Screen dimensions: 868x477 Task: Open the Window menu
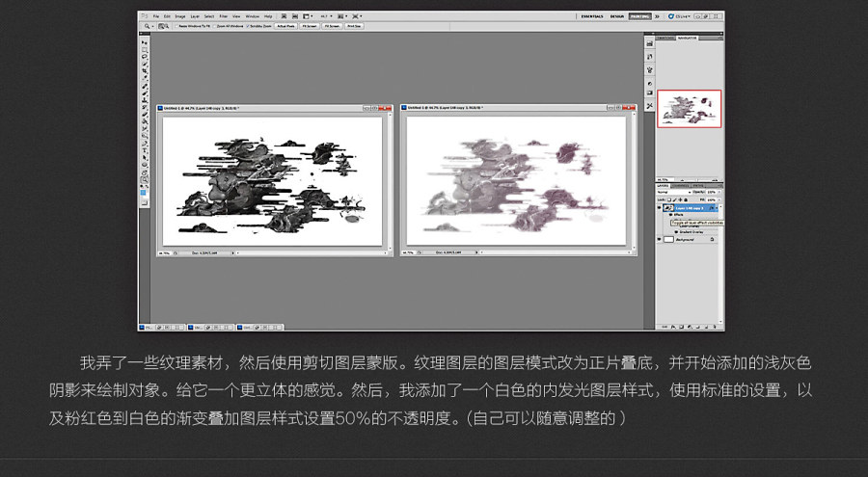coord(253,16)
